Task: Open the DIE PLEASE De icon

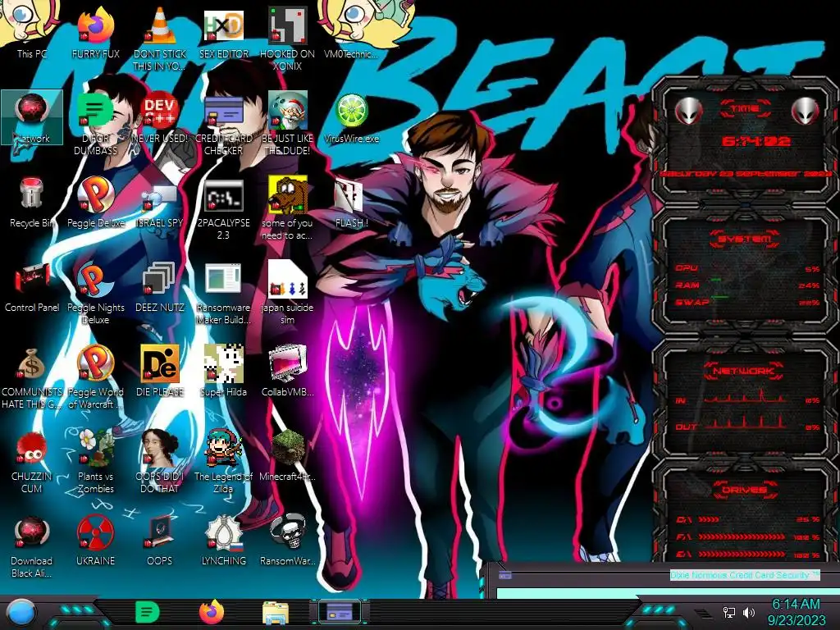Action: click(160, 371)
